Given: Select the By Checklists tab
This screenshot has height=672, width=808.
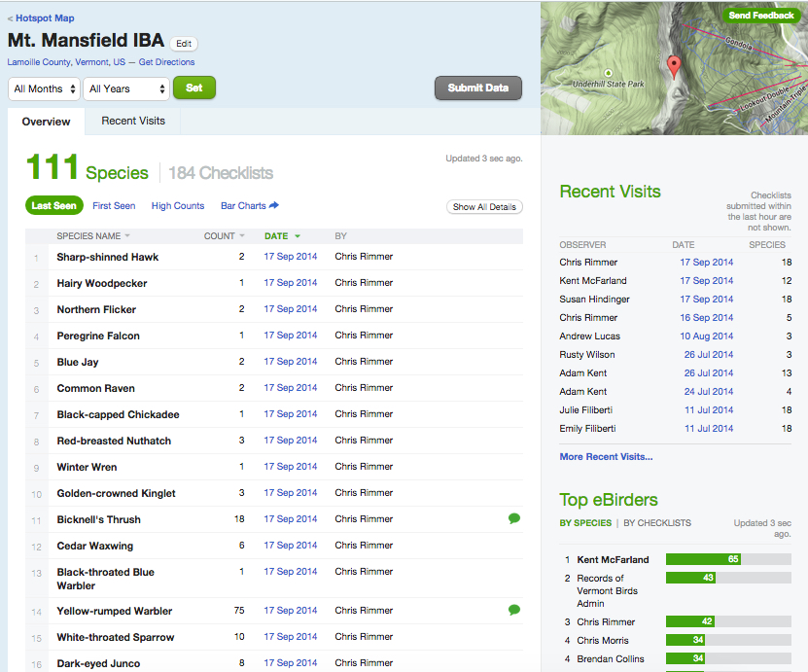Looking at the screenshot, I should coord(657,523).
